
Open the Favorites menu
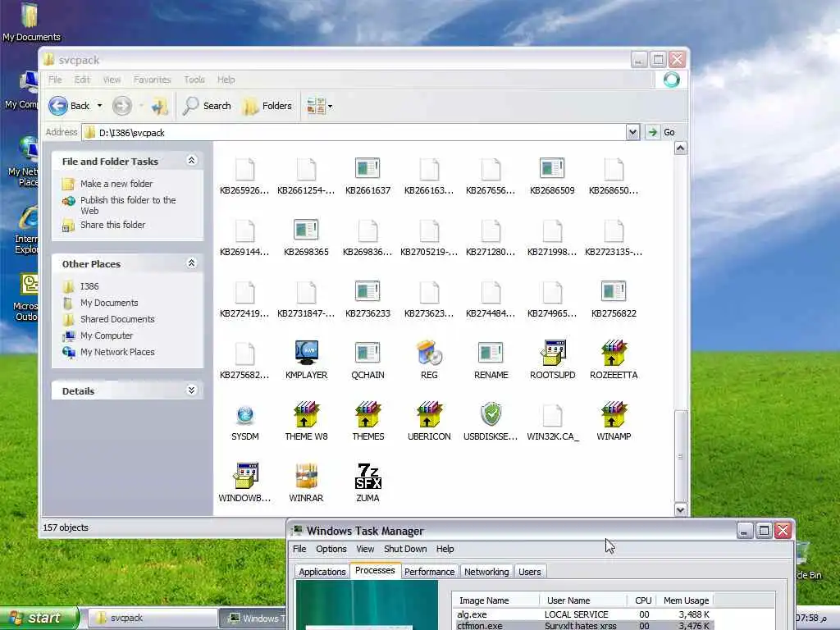pyautogui.click(x=152, y=80)
